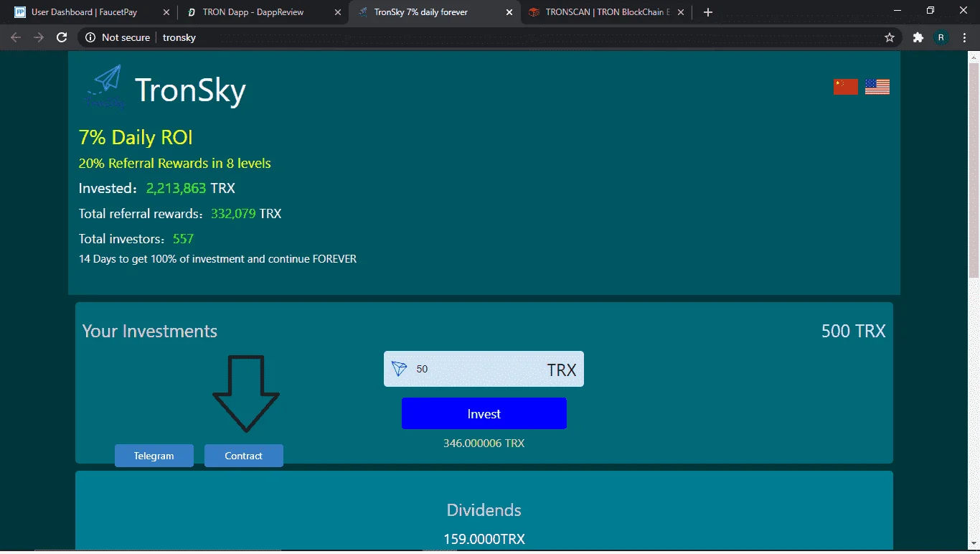Click the total investors count 557
This screenshot has height=554, width=980.
coord(184,239)
